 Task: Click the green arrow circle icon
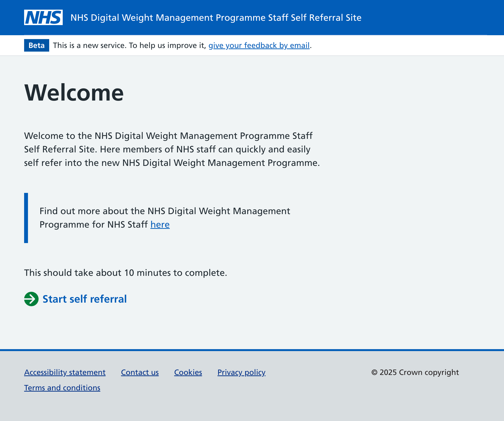[31, 299]
